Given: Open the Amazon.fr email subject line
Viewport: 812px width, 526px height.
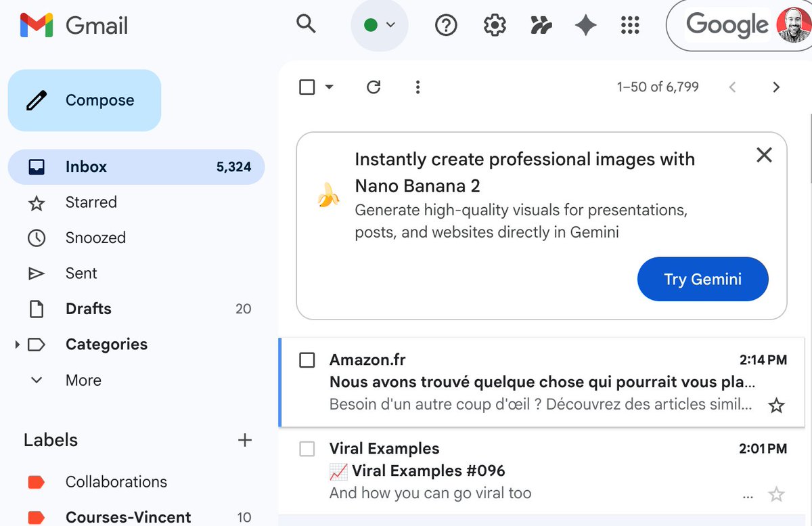Looking at the screenshot, I should [x=543, y=382].
